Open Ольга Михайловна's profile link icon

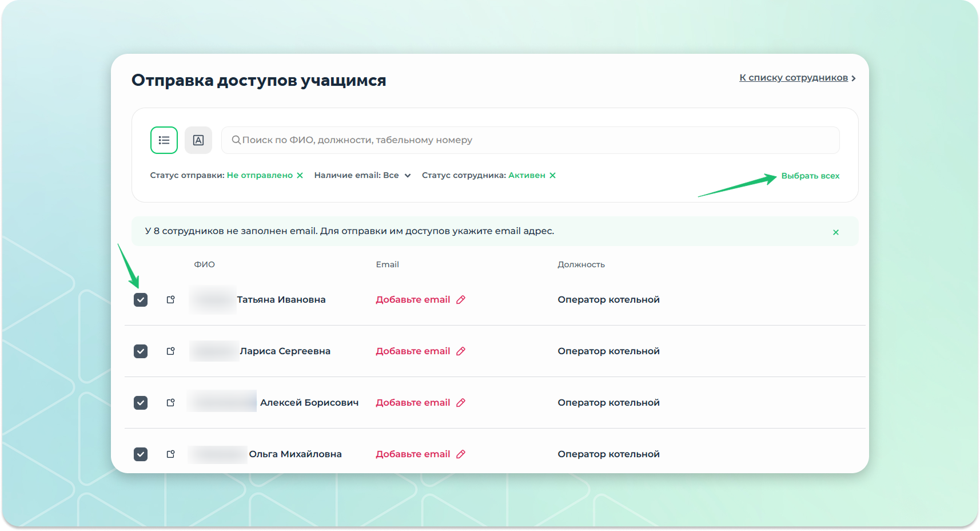tap(170, 454)
